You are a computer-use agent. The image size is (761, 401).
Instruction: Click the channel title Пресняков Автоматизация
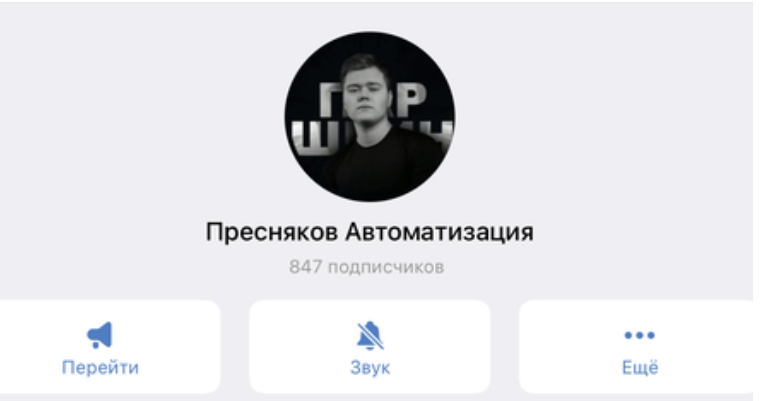(370, 232)
